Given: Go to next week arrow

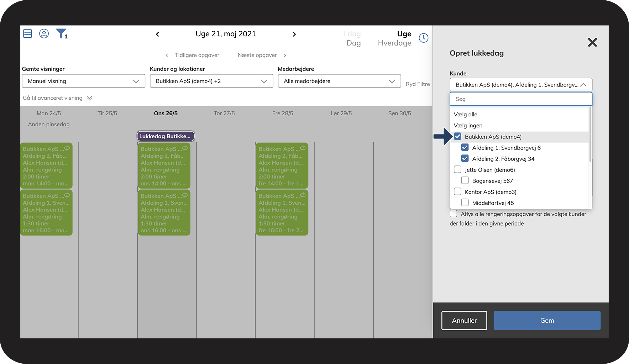Looking at the screenshot, I should 294,34.
